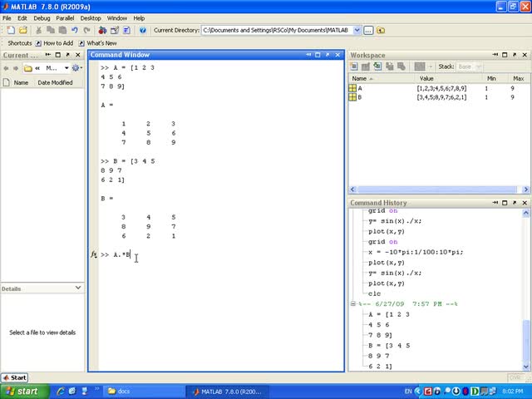Open the gear actions menu in Current Directory

pos(77,68)
